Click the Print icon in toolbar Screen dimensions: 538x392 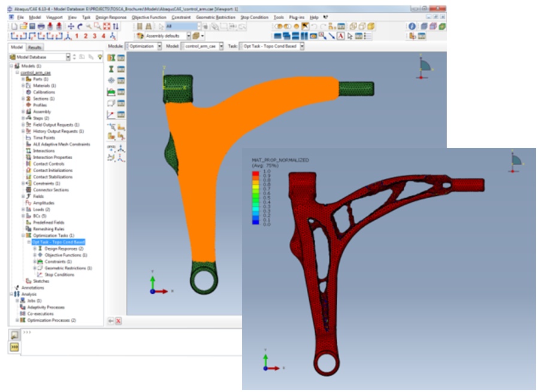tap(41, 26)
